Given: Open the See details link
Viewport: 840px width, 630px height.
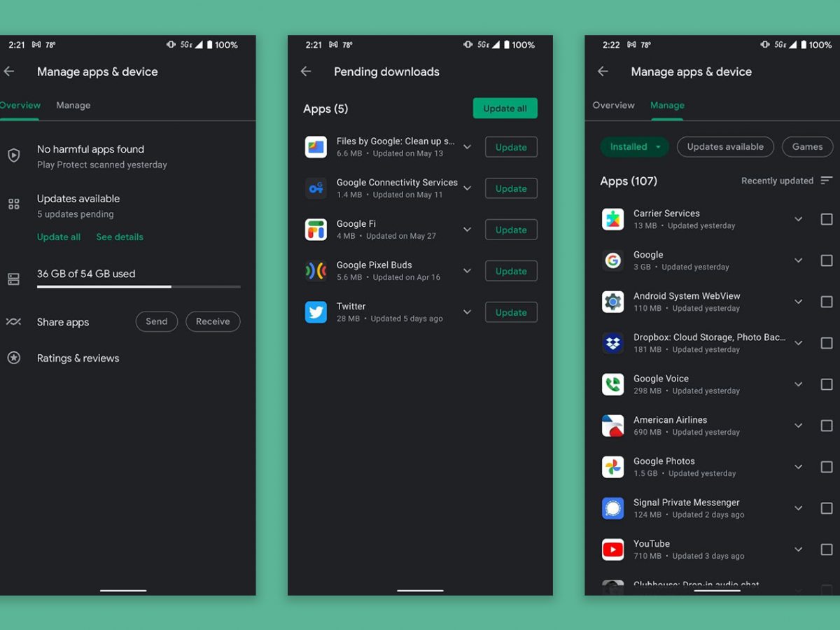Looking at the screenshot, I should pyautogui.click(x=120, y=237).
